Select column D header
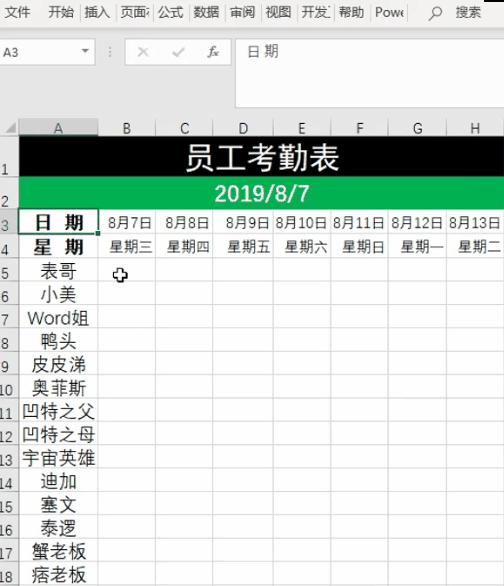 click(x=243, y=128)
